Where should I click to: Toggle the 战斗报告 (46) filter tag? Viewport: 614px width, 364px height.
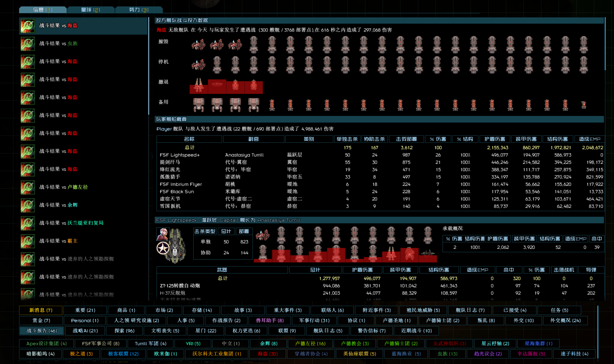(42, 331)
